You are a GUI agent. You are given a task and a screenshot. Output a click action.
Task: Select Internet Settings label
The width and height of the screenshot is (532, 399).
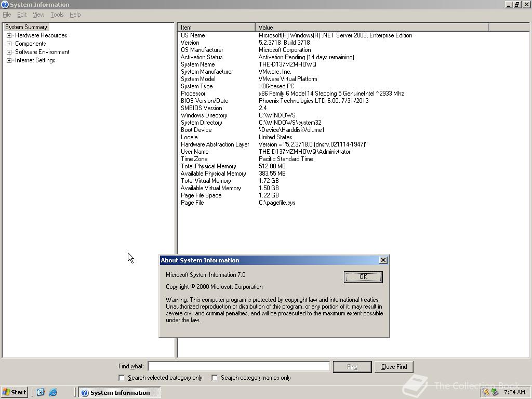point(35,60)
